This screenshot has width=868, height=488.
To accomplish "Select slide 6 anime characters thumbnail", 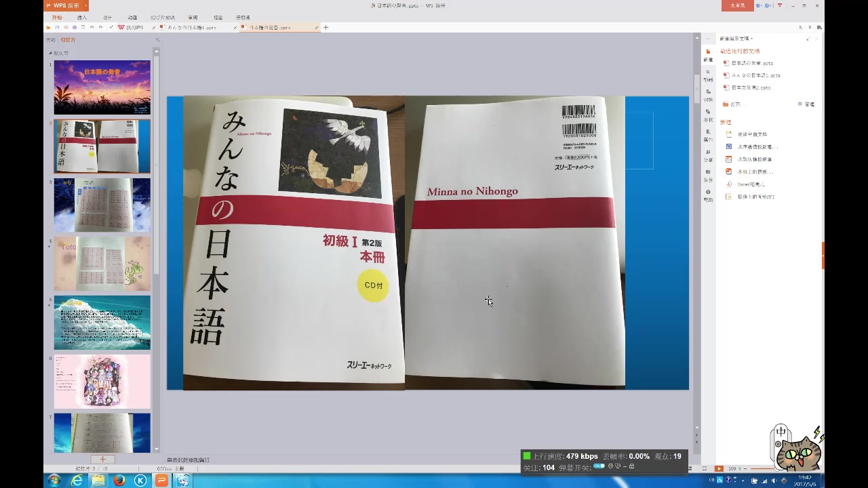I will [102, 382].
